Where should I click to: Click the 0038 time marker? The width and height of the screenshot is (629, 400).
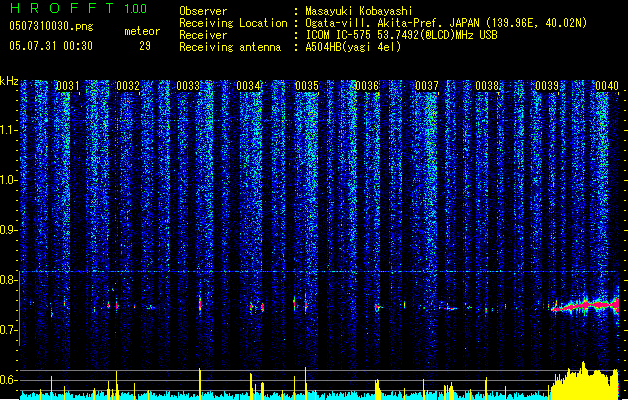(487, 86)
